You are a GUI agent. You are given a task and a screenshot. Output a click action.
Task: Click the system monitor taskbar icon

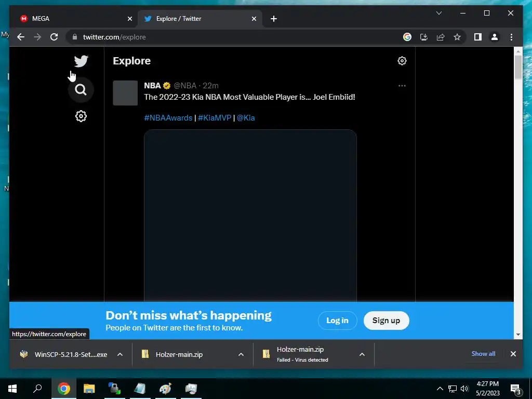tap(191, 389)
